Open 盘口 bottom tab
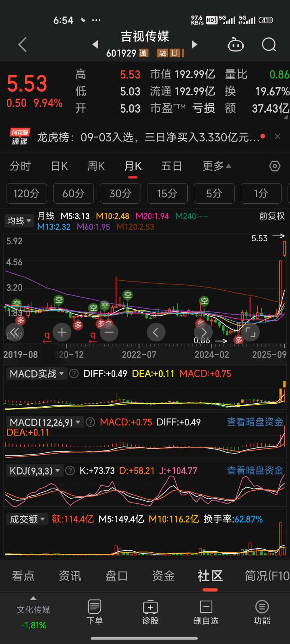 pos(117,576)
